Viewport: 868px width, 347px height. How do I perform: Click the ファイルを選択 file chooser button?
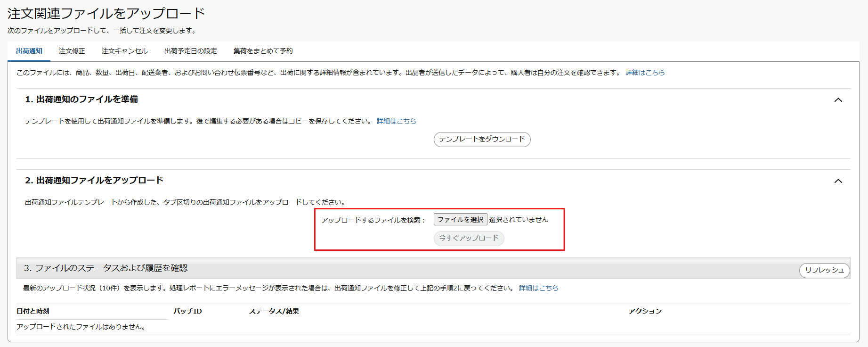461,220
